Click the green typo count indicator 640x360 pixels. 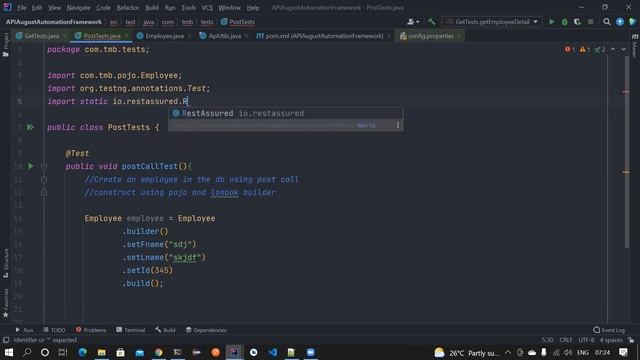(x=600, y=49)
